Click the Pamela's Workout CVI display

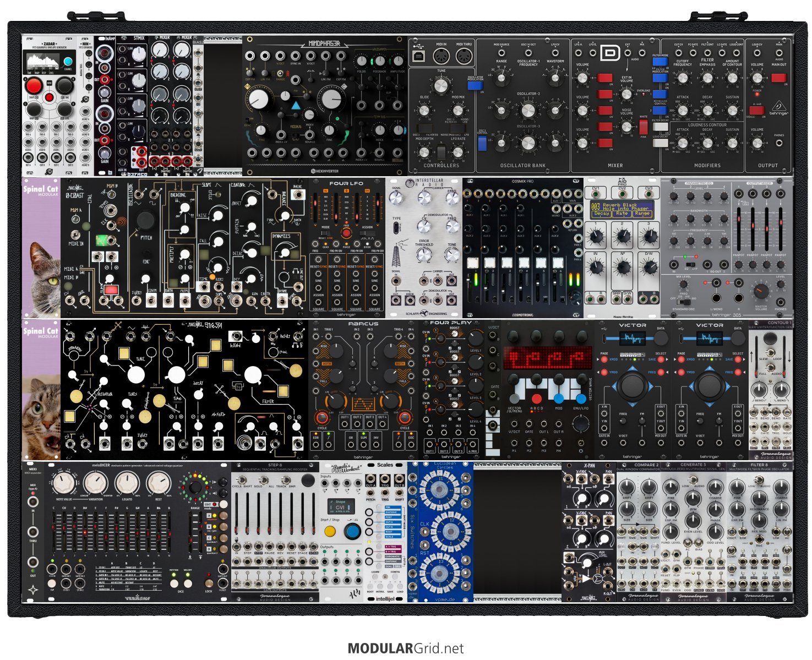341,506
